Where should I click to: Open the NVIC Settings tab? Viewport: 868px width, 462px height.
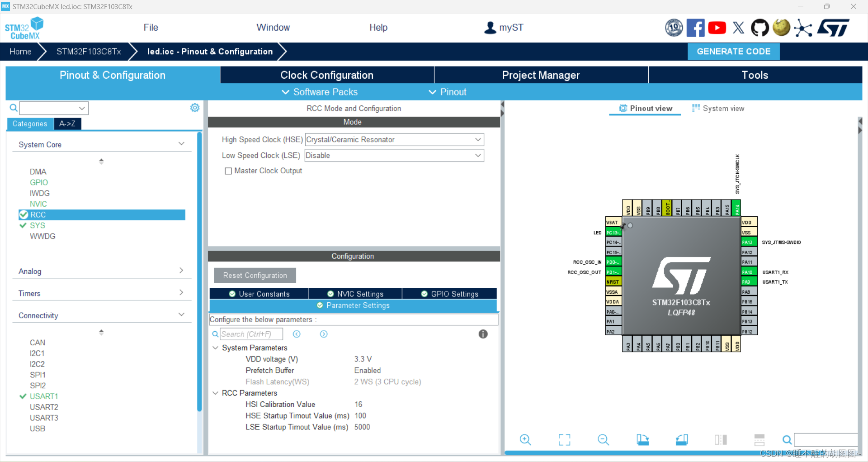pyautogui.click(x=355, y=294)
